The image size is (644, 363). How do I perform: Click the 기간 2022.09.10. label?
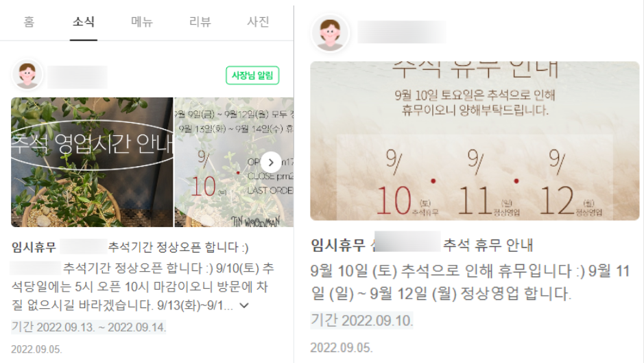[361, 320]
